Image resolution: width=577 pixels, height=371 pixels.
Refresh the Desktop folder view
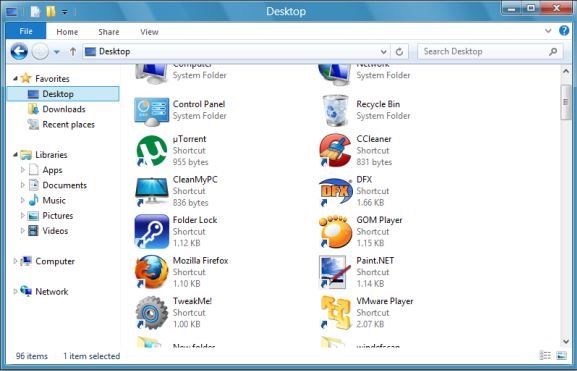[x=399, y=52]
